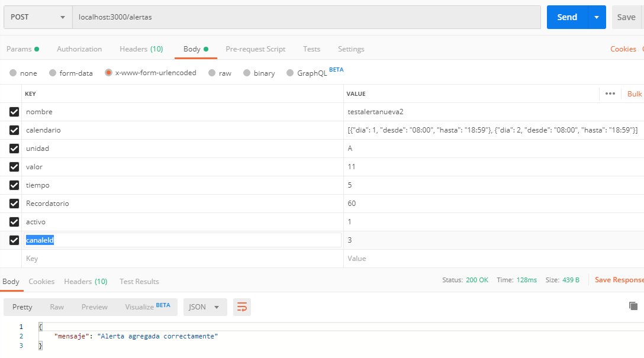This screenshot has height=358, width=644.
Task: Open the POST method dropdown
Action: pyautogui.click(x=37, y=17)
